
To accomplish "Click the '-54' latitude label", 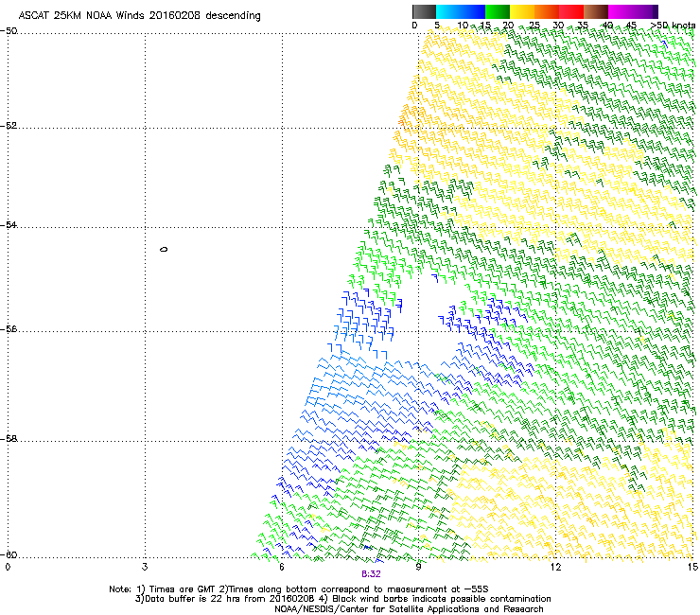I will point(9,224).
